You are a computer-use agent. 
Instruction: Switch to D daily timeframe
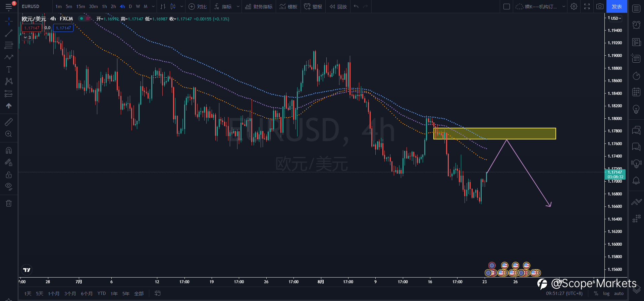[130, 6]
